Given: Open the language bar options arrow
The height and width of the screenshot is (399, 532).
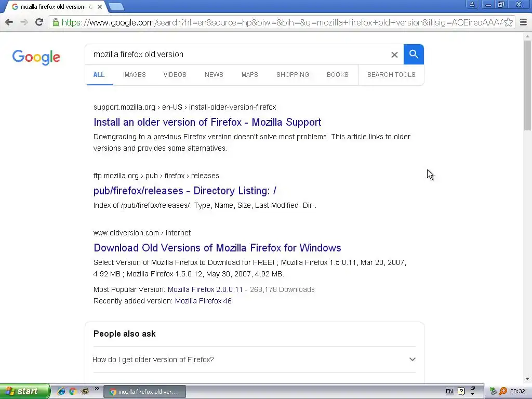Looking at the screenshot, I should (473, 394).
